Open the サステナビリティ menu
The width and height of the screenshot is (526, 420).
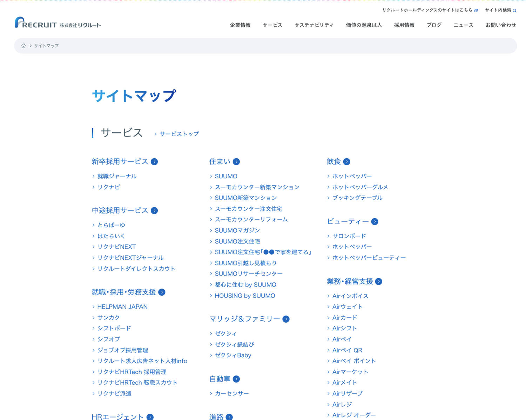click(314, 25)
